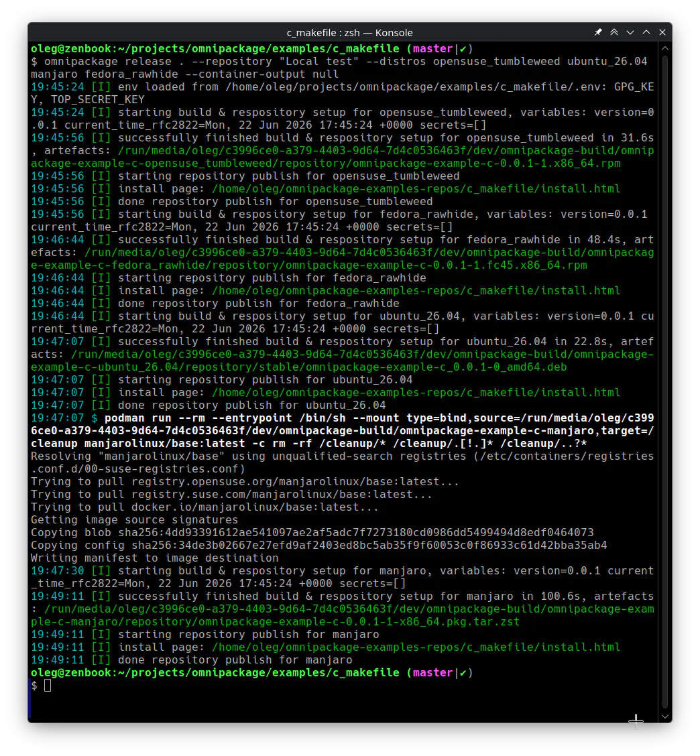
Task: Click the scrollbar down arrow
Action: (664, 716)
